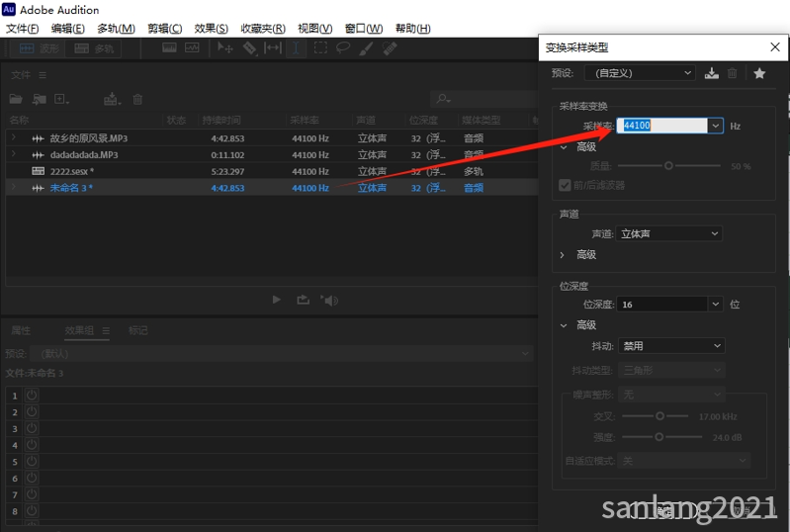Select the Razor tool in toolbar
The width and height of the screenshot is (790, 532).
pos(249,47)
